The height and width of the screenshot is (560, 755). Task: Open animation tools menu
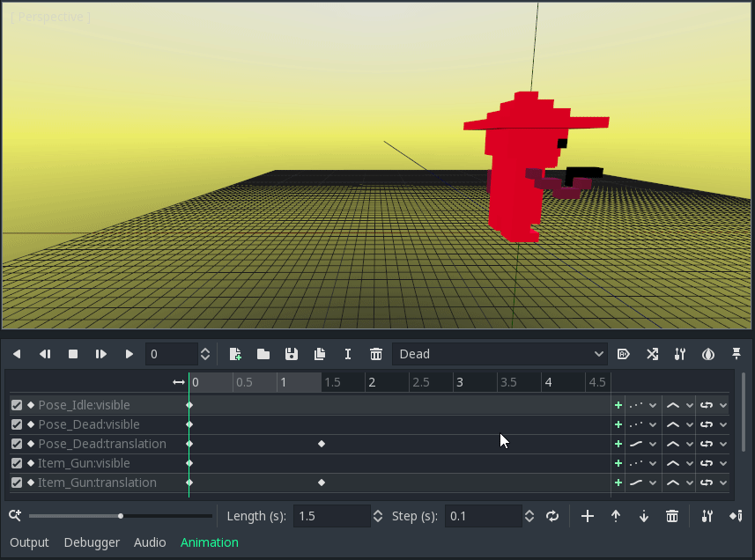pos(680,354)
